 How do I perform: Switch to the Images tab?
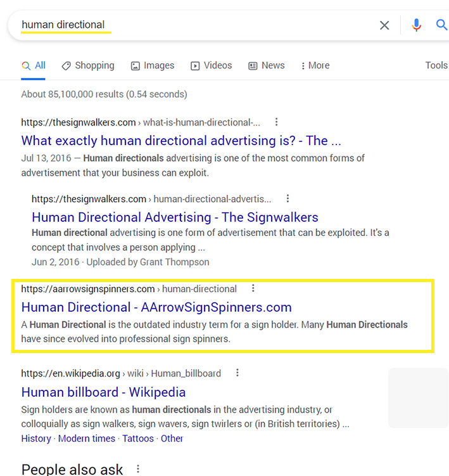click(153, 65)
